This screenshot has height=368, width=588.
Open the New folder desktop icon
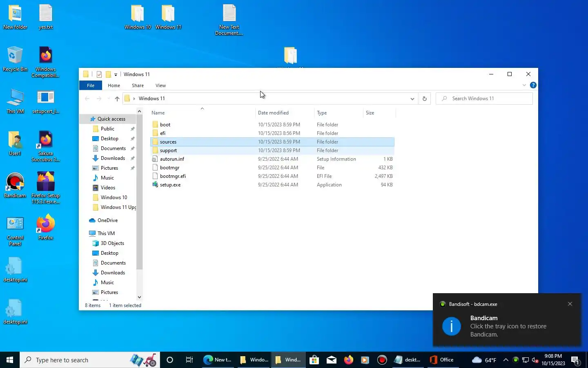tap(15, 17)
